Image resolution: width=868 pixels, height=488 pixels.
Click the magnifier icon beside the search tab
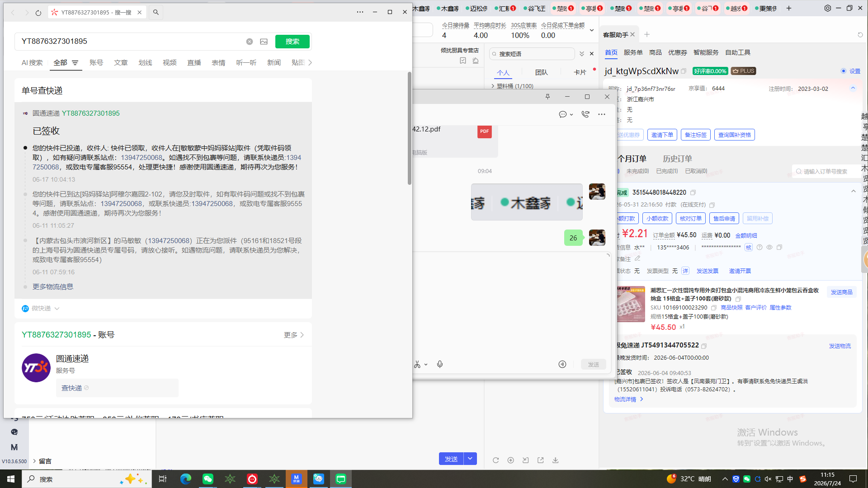[156, 12]
